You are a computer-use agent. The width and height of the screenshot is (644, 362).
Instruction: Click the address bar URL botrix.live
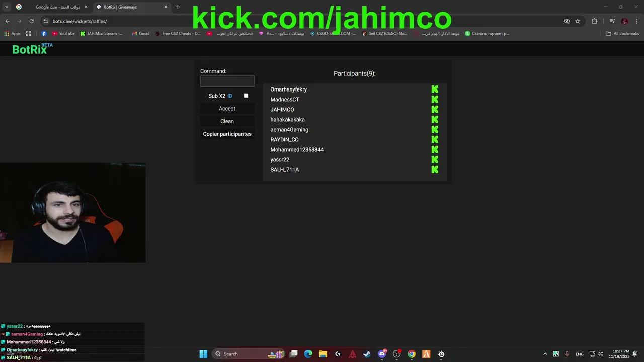tap(79, 21)
